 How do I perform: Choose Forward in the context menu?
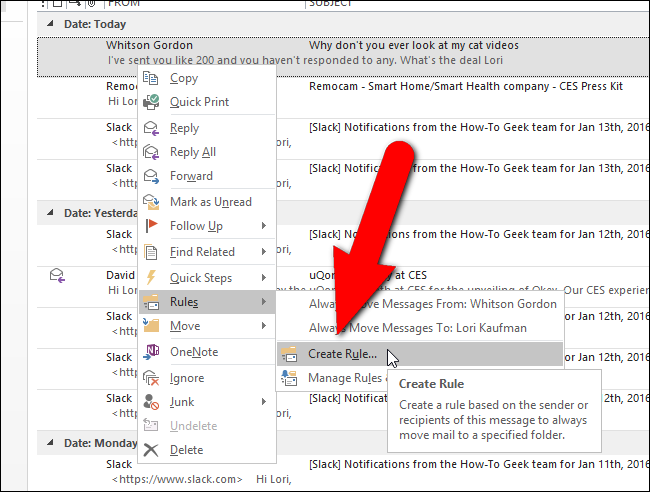pyautogui.click(x=206, y=176)
